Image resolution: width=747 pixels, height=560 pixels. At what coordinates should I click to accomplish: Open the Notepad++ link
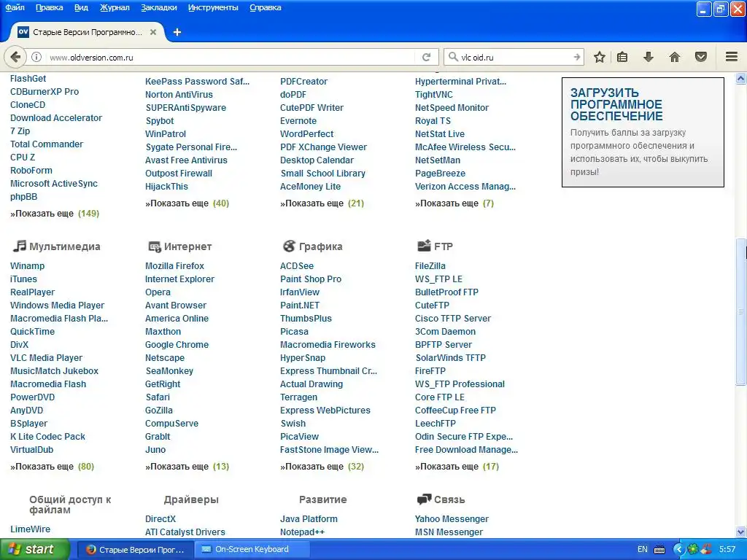[302, 532]
